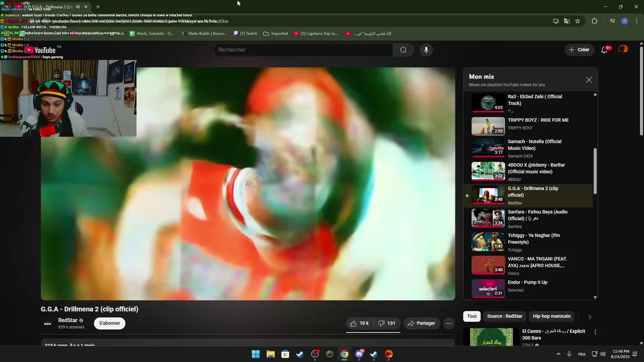Screen dimensions: 644x362
Task: Open the Imported bookmarks folder
Action: [x=276, y=34]
